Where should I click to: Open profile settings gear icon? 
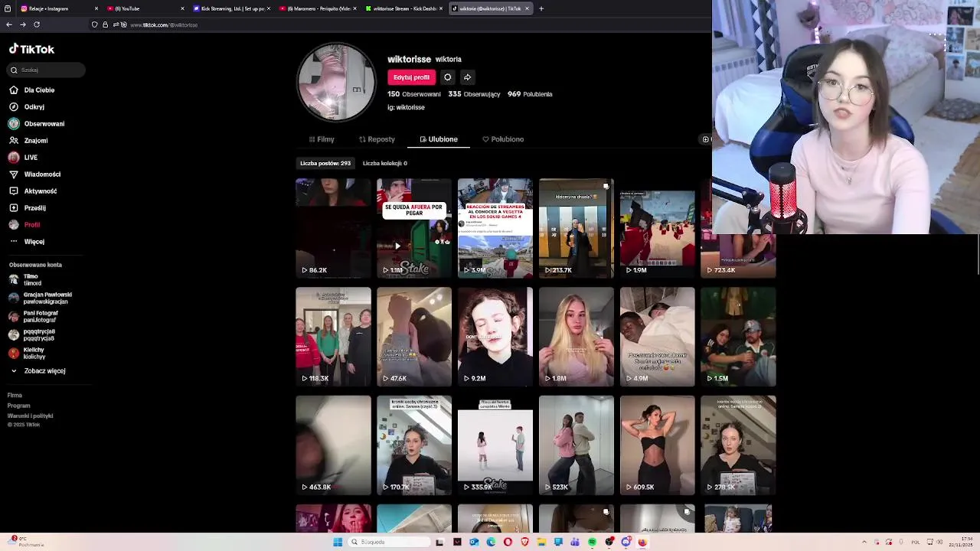448,77
